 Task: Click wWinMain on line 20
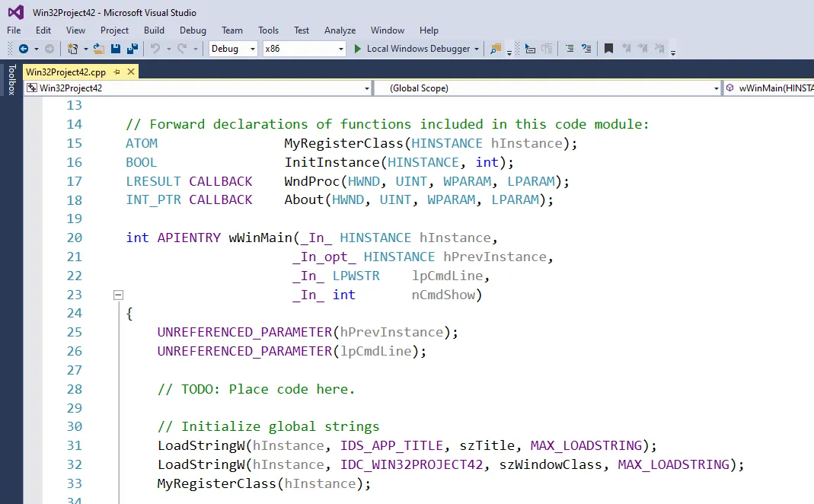[260, 238]
